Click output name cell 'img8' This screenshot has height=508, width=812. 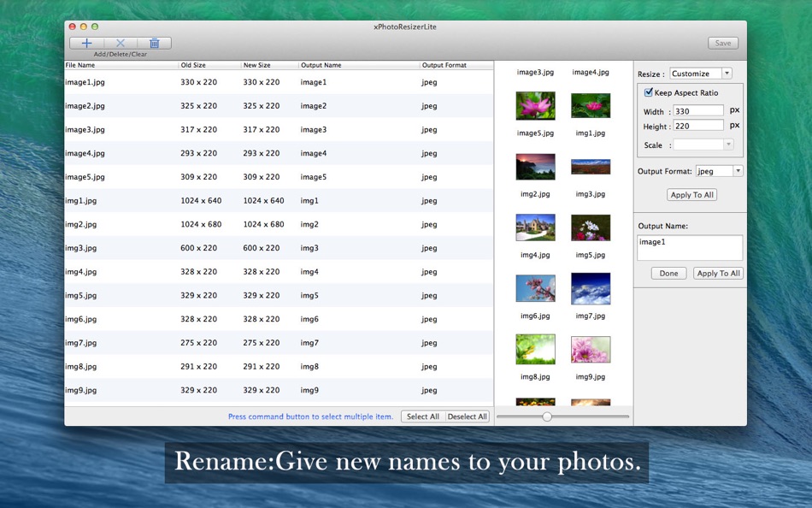309,367
